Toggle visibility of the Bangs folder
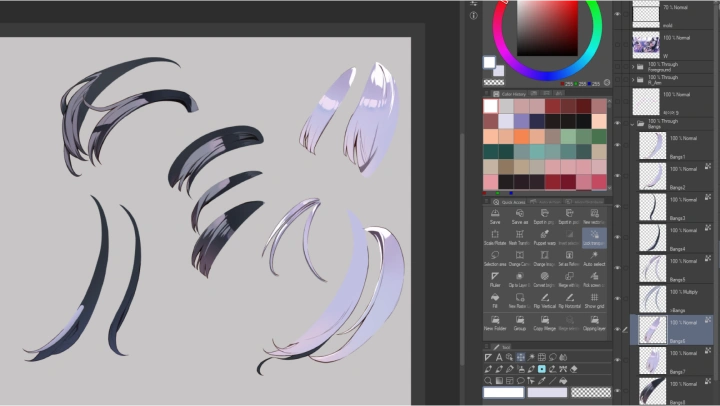720x406 pixels. pyautogui.click(x=617, y=123)
